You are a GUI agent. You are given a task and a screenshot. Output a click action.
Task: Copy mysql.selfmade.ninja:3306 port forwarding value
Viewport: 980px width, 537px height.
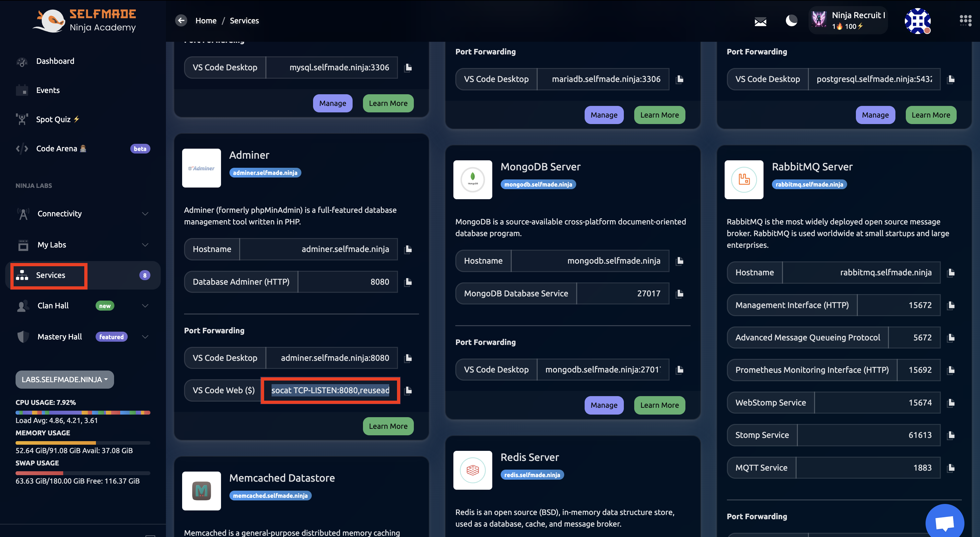408,68
